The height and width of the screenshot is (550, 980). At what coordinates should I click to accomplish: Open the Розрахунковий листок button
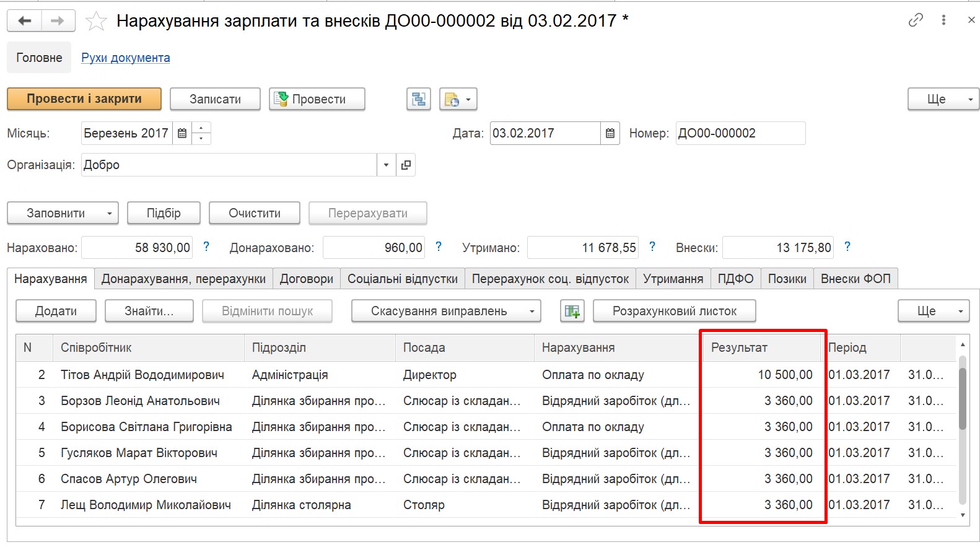pyautogui.click(x=675, y=311)
